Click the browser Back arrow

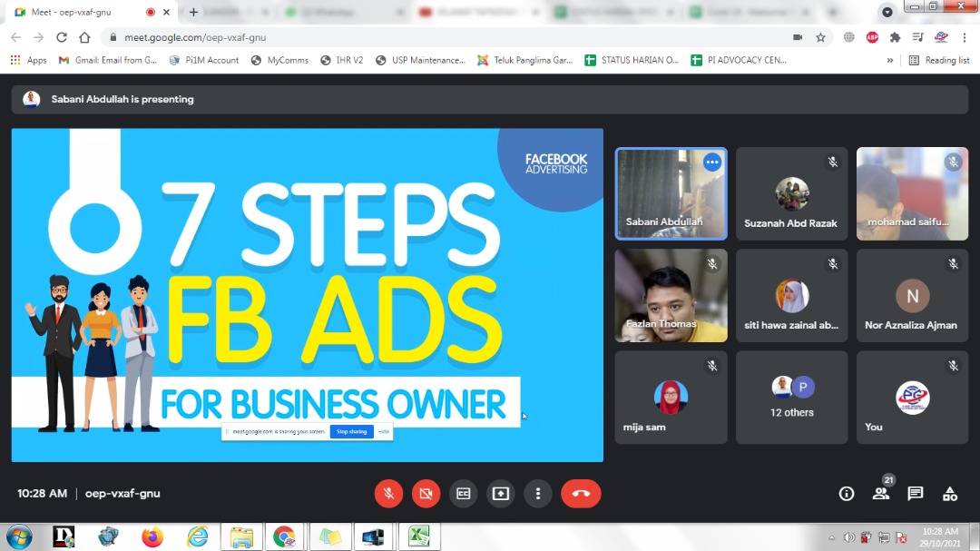click(x=15, y=37)
